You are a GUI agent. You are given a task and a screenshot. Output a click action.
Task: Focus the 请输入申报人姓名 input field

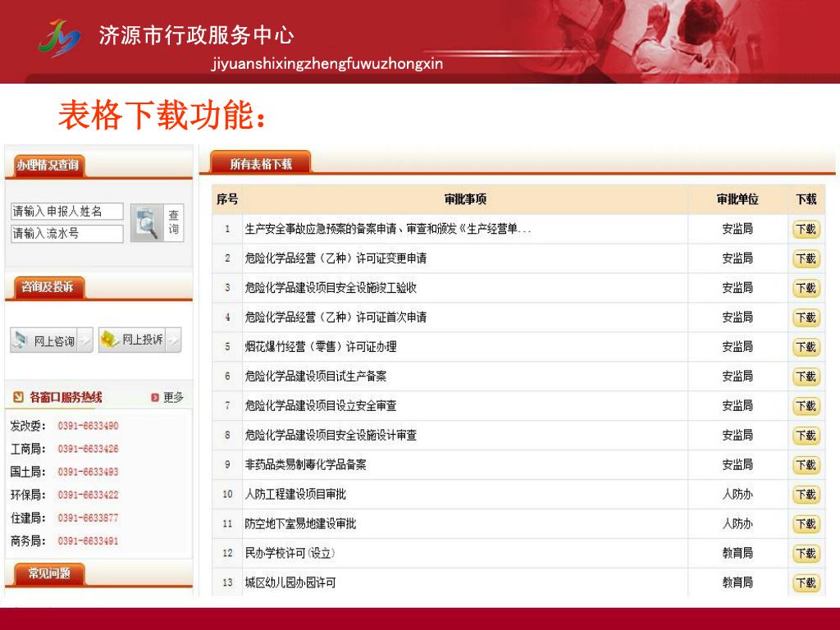click(x=67, y=211)
